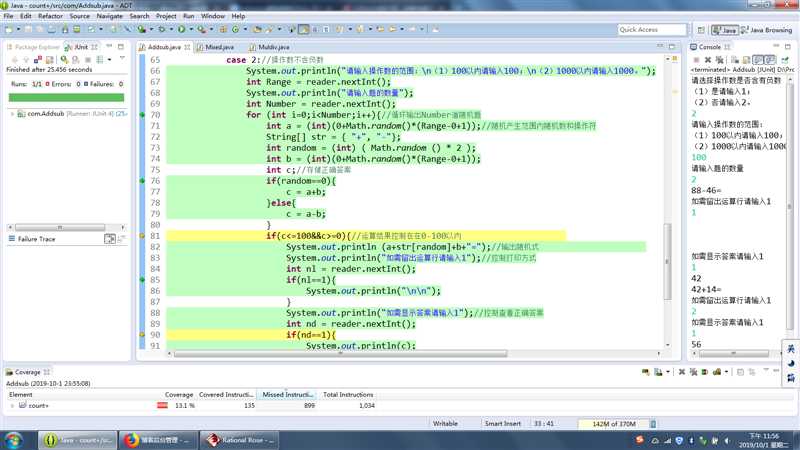Switch to the Package Explorer tab

pos(33,47)
